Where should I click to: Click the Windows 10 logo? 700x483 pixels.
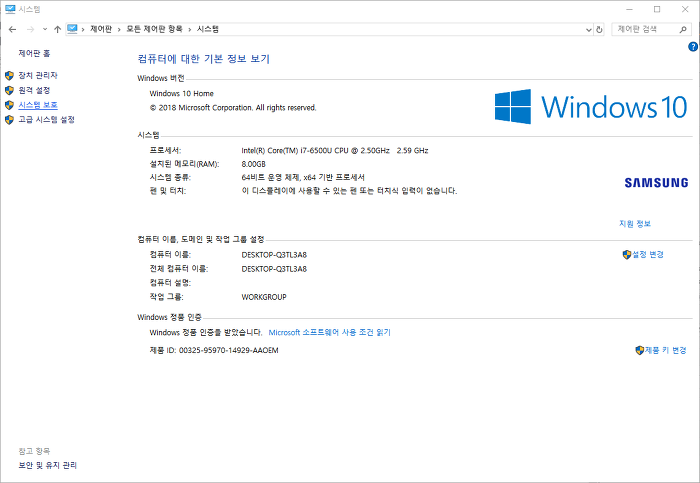coord(591,107)
